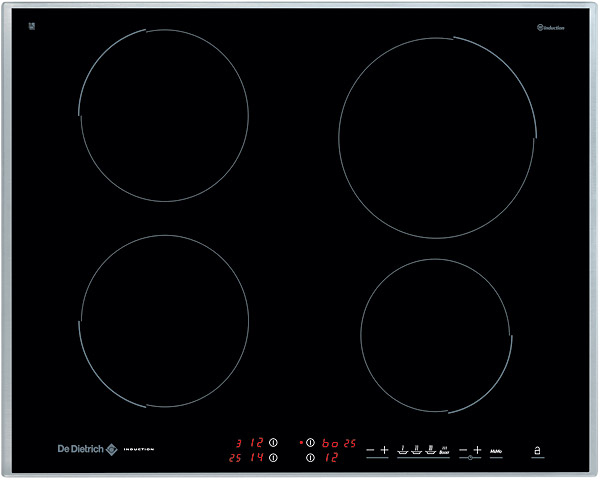This screenshot has height=480, width=600.
Task: Toggle the rear-right zone on/off button
Action: pos(310,442)
